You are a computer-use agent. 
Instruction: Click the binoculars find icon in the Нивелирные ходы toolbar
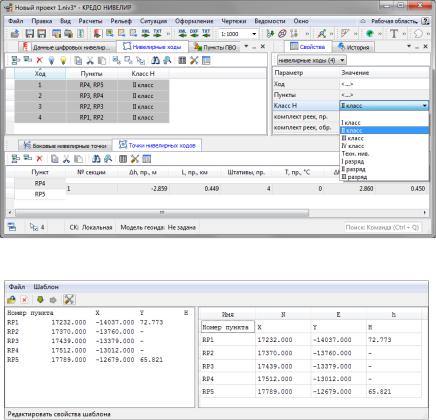tap(155, 60)
